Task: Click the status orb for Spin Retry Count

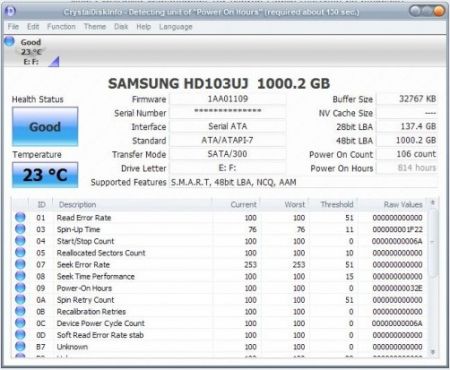Action: (x=20, y=300)
